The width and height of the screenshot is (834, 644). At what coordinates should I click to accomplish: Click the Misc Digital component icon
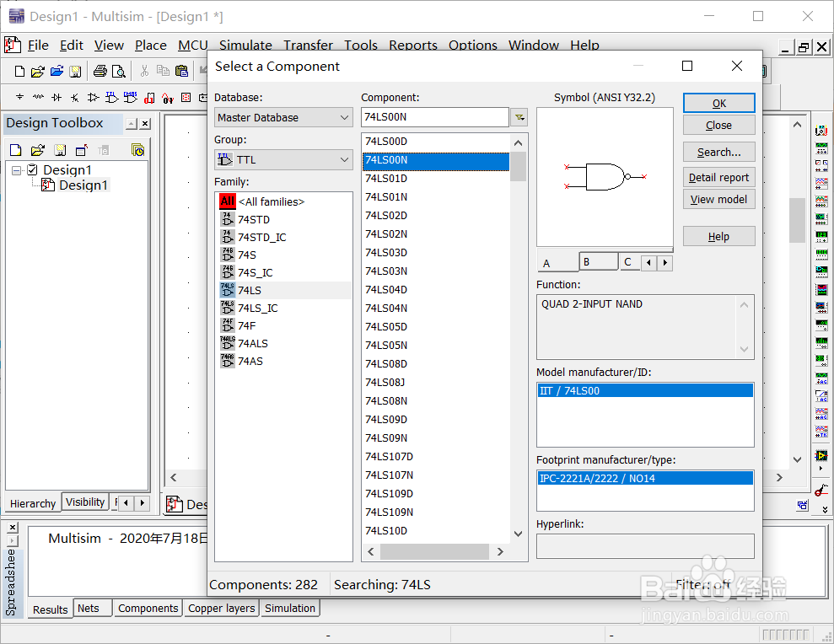[x=149, y=98]
